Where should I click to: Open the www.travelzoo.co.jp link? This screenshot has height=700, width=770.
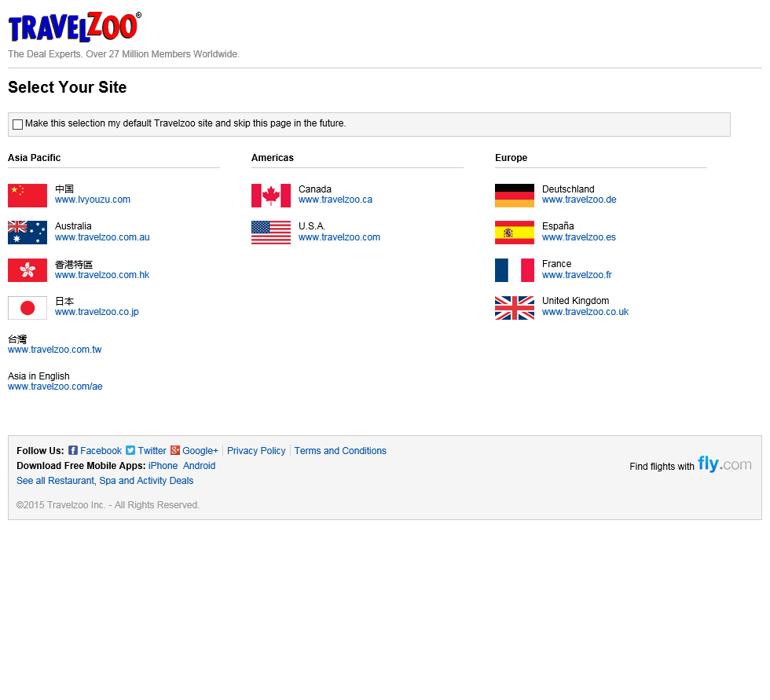click(x=97, y=312)
